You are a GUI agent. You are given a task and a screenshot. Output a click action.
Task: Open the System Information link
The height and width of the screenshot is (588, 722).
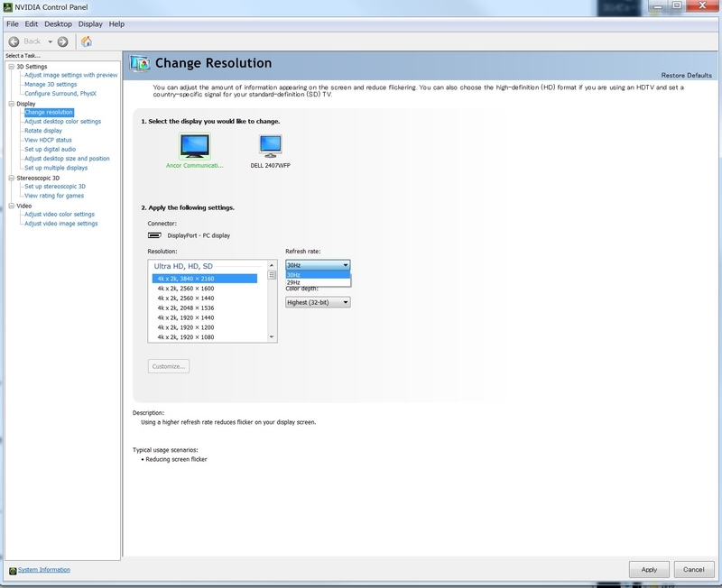44,570
